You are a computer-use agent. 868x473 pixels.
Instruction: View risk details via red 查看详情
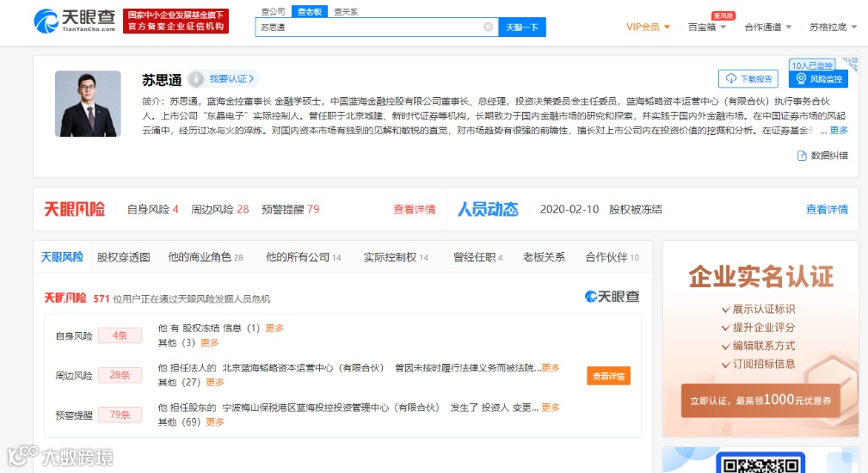pos(414,209)
